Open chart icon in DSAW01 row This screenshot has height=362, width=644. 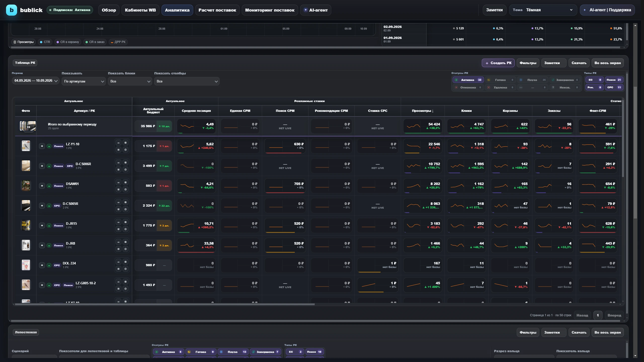118,183
